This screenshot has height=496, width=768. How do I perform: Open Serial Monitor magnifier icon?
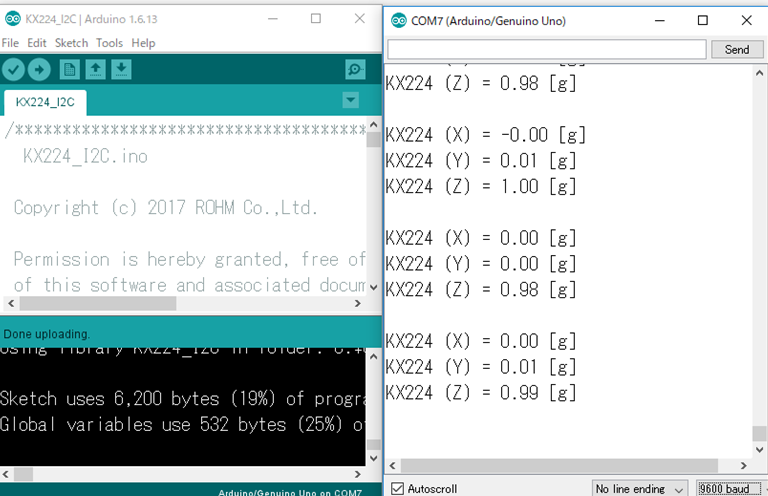click(x=354, y=69)
